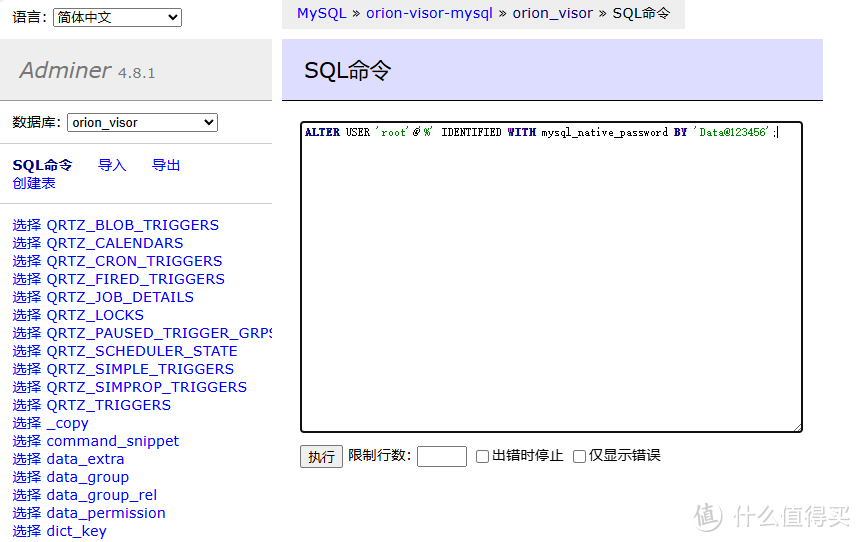
Task: Select data of QRTZ_BLOB_TRIGGERS via 选择
Action: pos(27,225)
